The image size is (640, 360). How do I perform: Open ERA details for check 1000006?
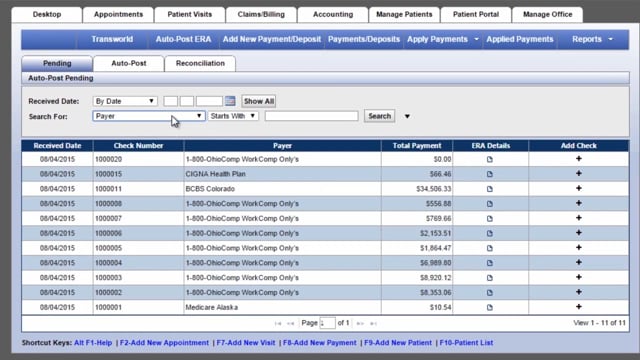tap(490, 233)
